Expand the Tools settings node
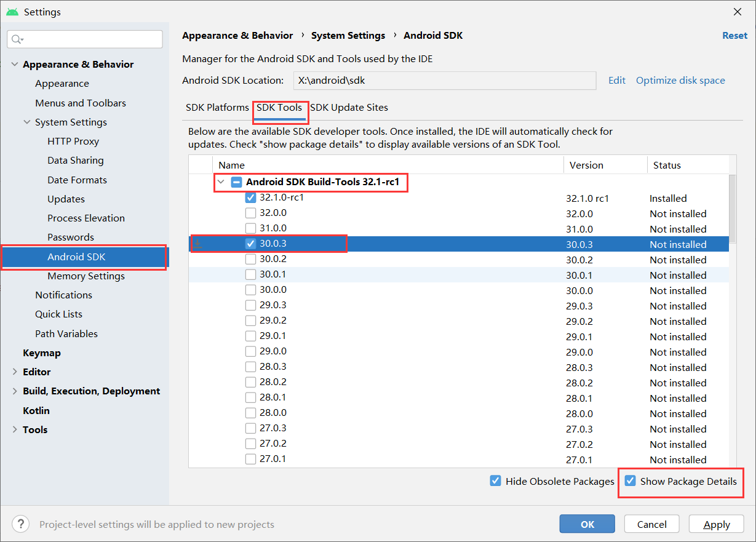The height and width of the screenshot is (542, 756). (x=15, y=429)
